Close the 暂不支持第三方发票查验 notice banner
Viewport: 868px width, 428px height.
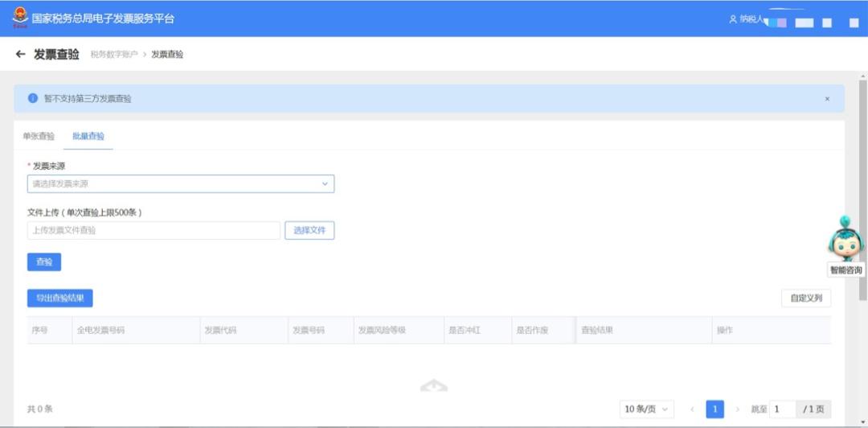tap(827, 99)
